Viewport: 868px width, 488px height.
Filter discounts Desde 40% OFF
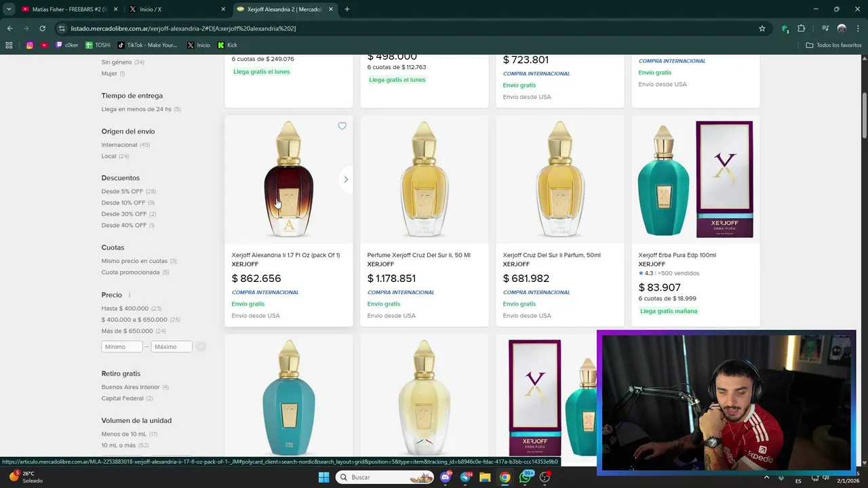128,225
